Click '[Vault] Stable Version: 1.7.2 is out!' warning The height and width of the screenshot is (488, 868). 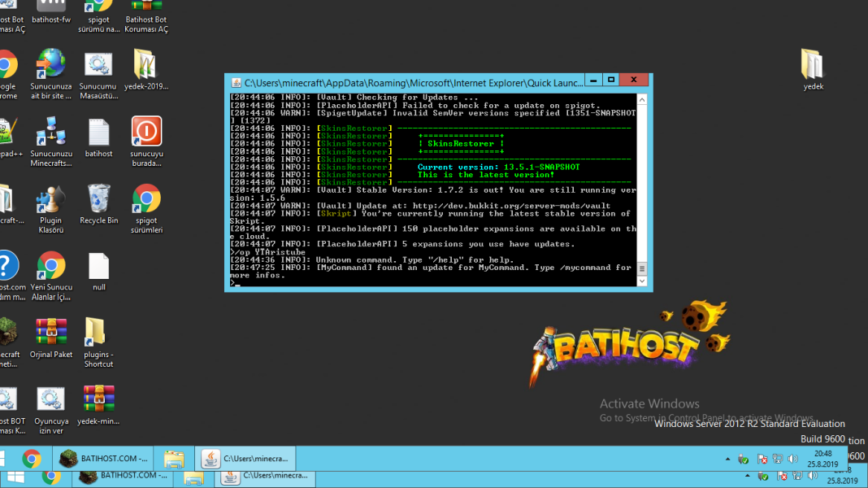pos(433,194)
